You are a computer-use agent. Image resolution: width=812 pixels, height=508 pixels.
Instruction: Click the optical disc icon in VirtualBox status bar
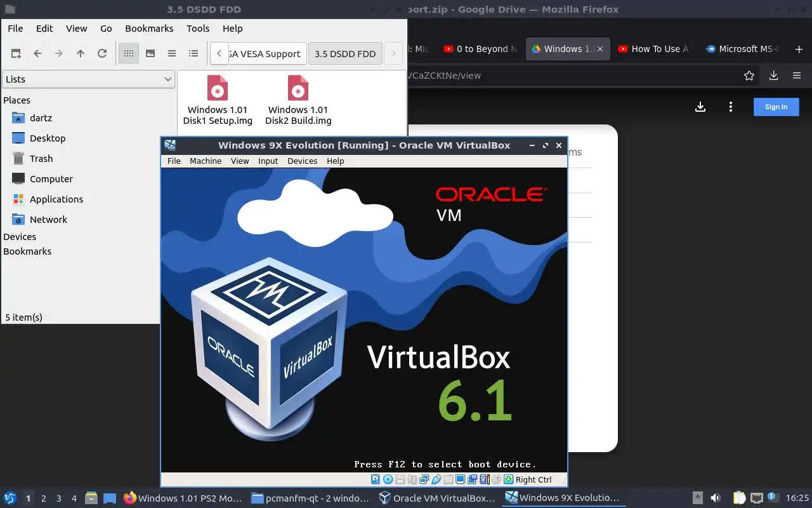click(x=388, y=479)
